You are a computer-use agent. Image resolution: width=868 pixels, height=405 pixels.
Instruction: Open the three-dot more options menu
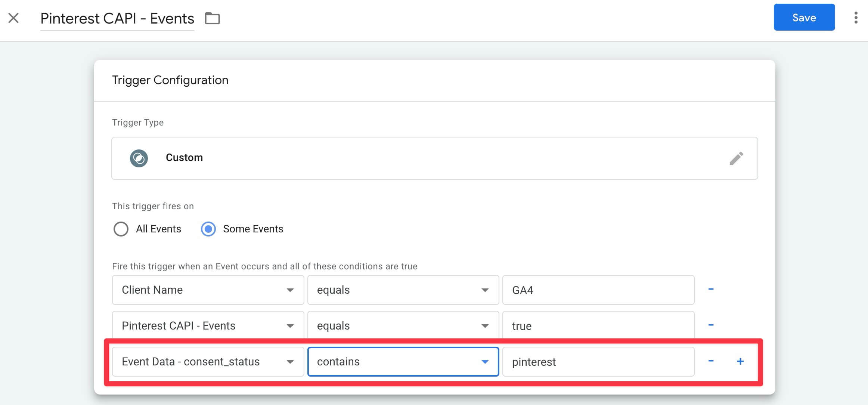point(856,18)
